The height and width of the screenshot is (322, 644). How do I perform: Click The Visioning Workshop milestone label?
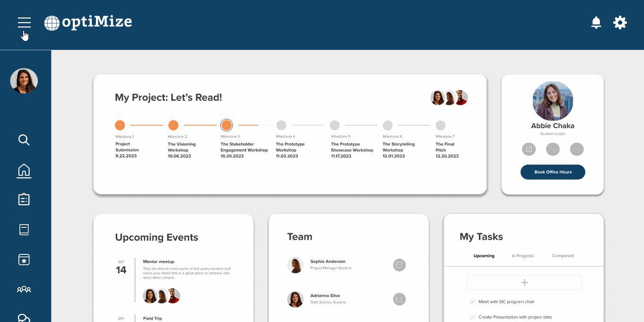point(182,147)
